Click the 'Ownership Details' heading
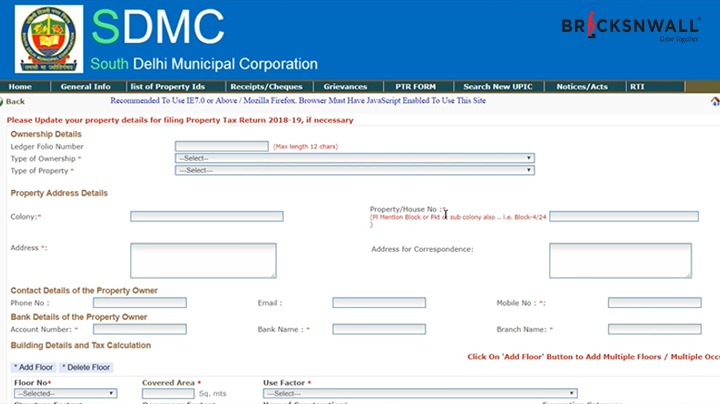The height and width of the screenshot is (404, 720). tap(46, 134)
